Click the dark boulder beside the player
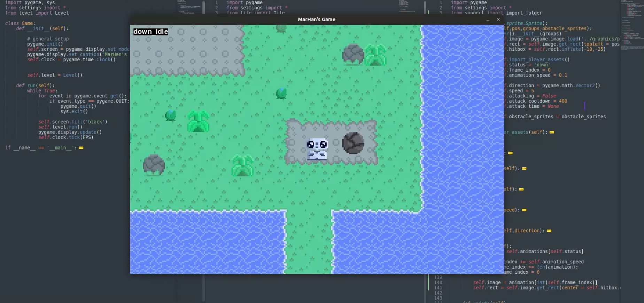The height and width of the screenshot is (303, 644). coord(353,143)
